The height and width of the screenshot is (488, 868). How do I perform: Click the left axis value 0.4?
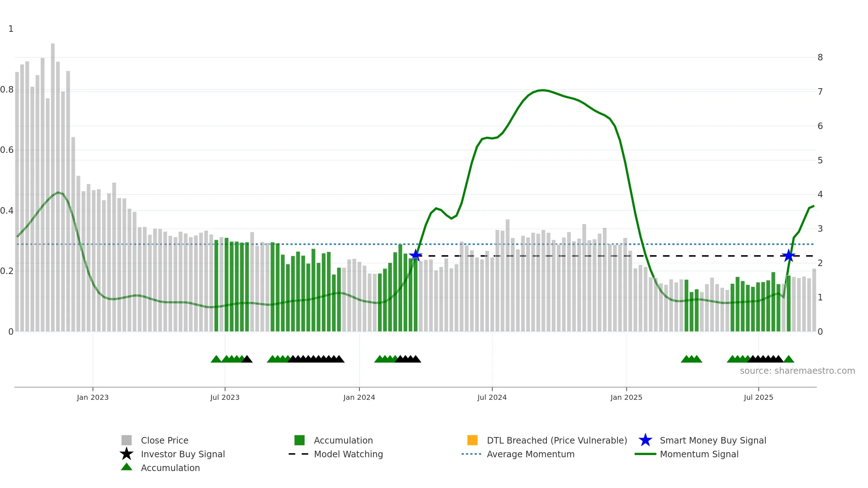7,210
